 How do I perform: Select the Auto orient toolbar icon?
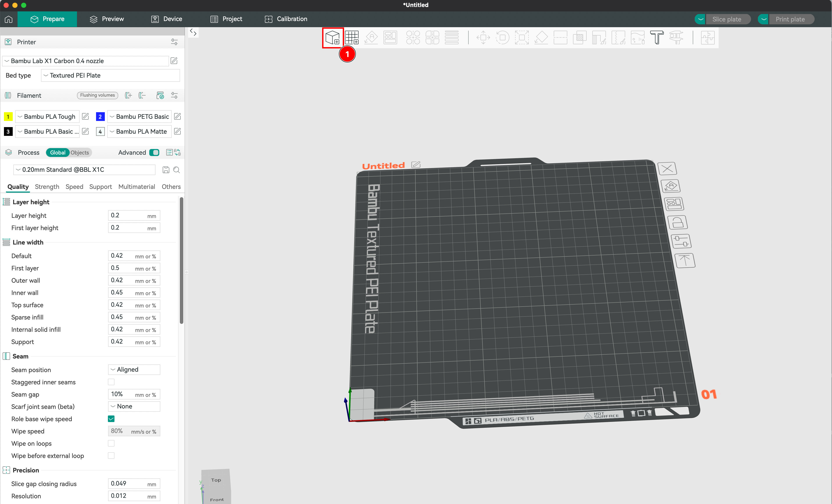click(x=371, y=37)
